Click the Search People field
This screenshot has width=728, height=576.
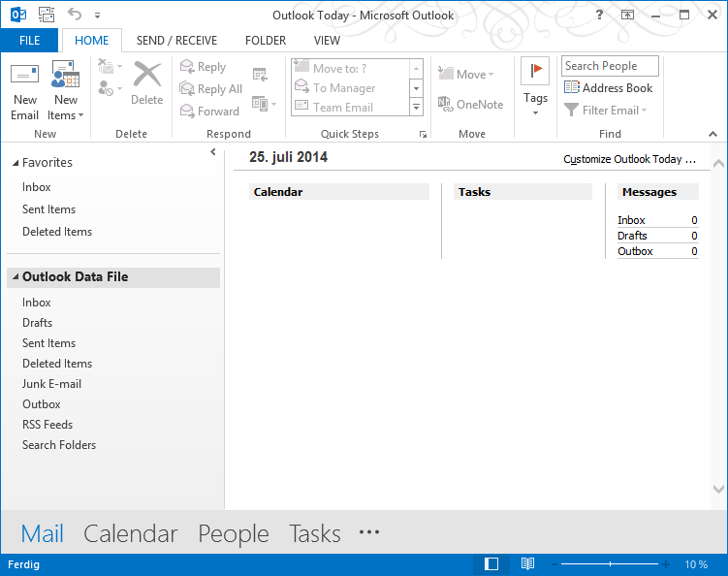point(610,66)
